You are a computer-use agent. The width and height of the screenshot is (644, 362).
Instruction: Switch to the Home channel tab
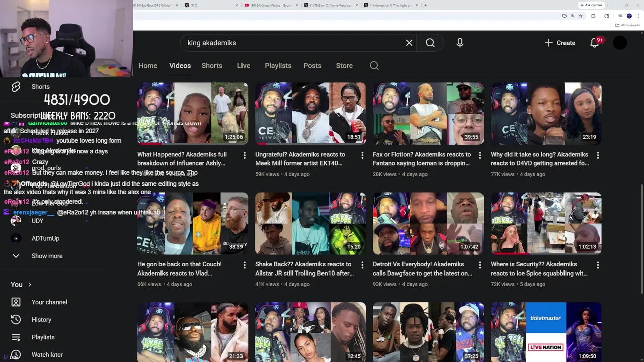[x=148, y=65]
